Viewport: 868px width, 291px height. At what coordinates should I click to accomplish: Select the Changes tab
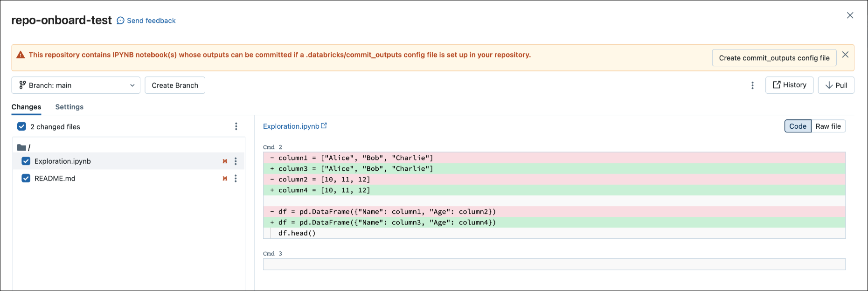click(26, 107)
